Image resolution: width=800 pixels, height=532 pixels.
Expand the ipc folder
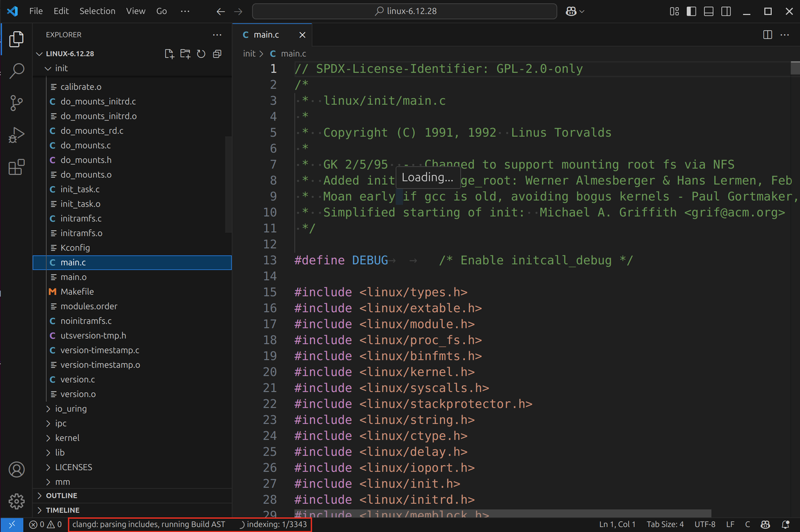click(x=132, y=423)
